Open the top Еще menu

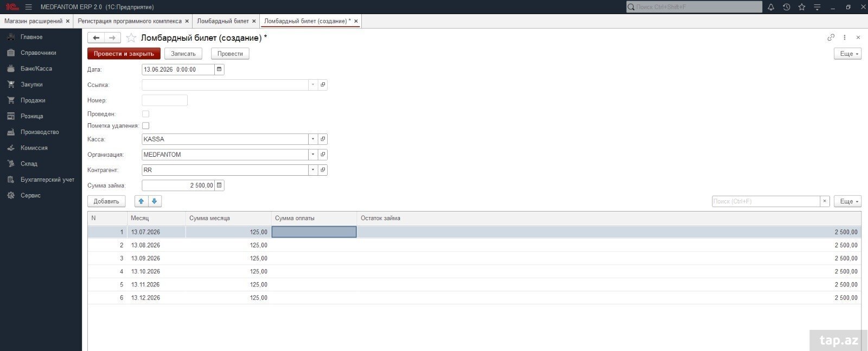pos(847,54)
